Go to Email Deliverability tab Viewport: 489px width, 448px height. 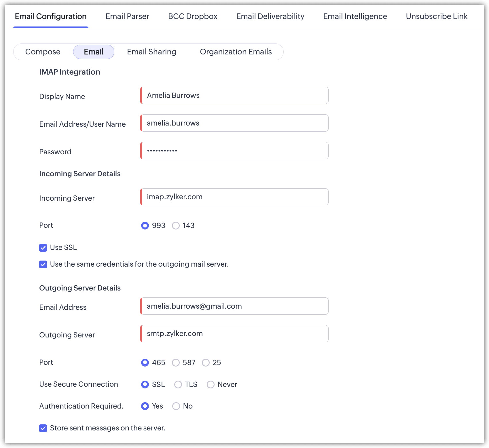click(270, 16)
